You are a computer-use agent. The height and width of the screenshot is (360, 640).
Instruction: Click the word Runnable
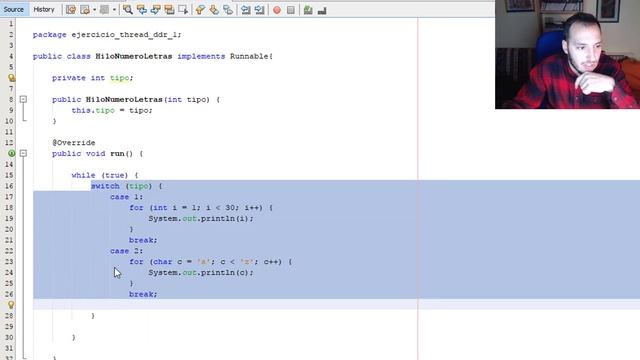click(249, 56)
